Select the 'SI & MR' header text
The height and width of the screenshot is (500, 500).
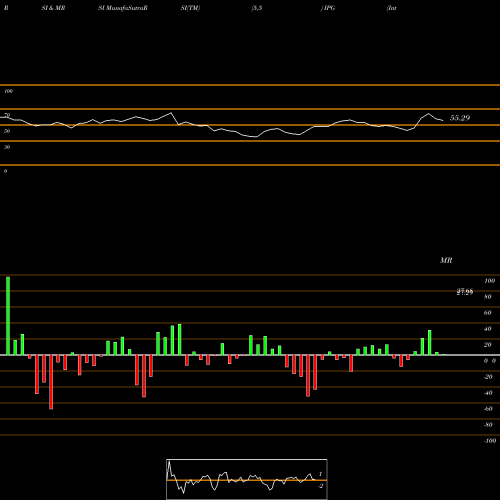pyautogui.click(x=53, y=8)
